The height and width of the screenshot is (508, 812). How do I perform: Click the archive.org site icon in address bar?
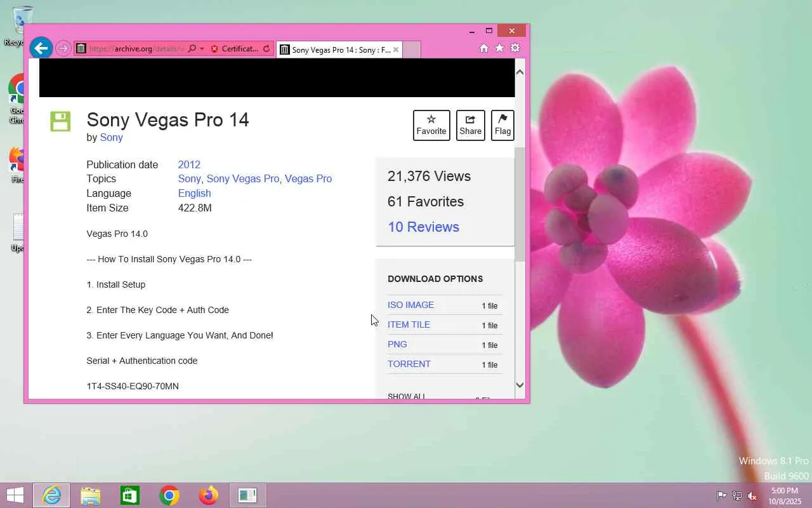tap(81, 49)
